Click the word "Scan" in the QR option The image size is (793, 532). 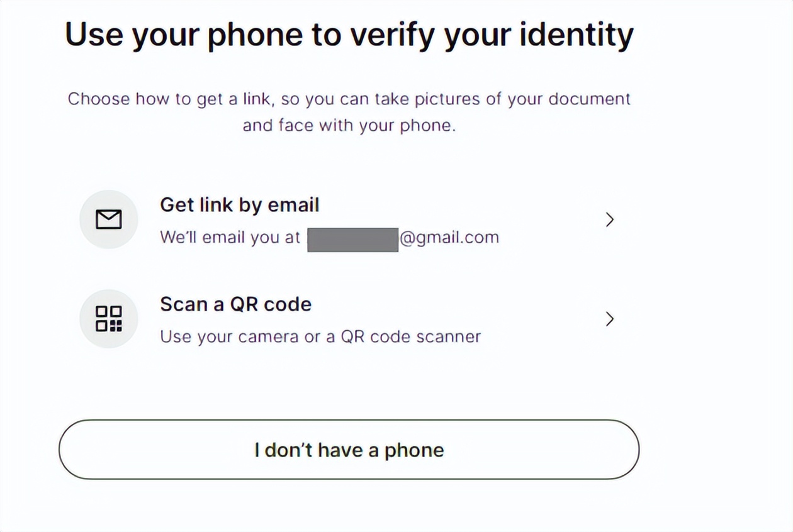click(183, 304)
